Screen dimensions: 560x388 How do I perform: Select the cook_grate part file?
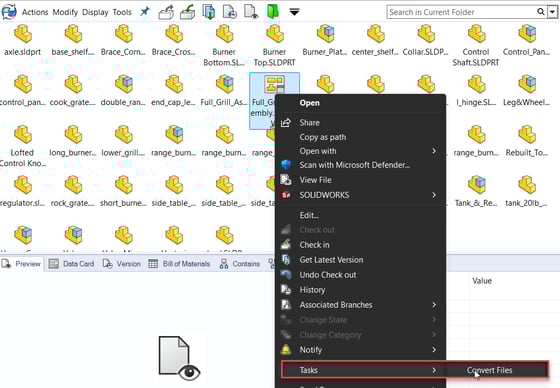tap(73, 91)
